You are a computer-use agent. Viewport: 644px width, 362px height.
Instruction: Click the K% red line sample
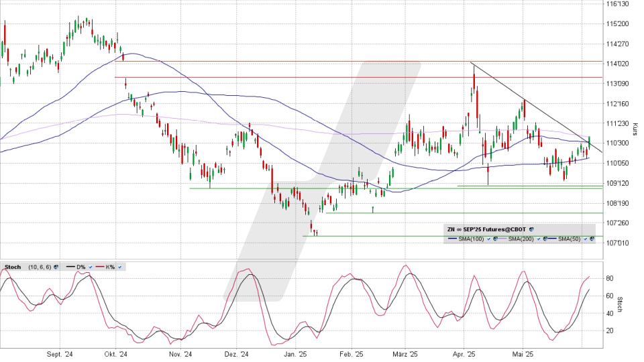tap(100, 266)
